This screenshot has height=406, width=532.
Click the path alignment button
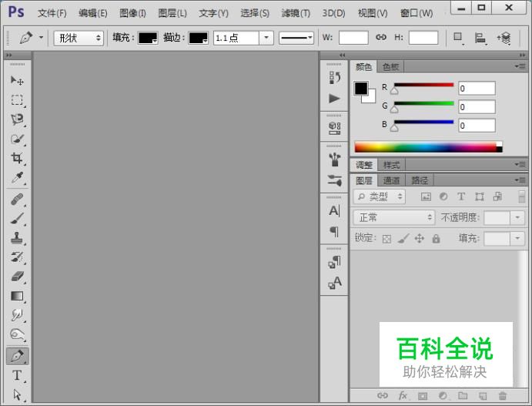click(x=480, y=38)
